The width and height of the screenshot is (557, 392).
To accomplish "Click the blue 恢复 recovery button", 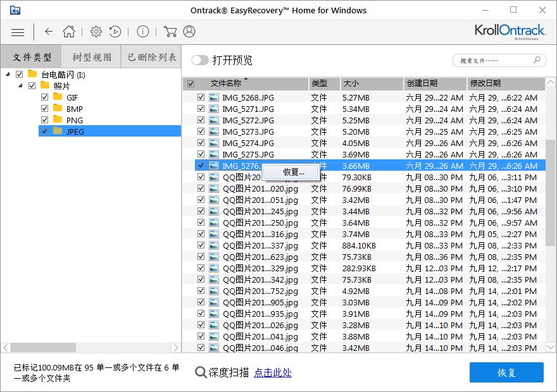I will point(506,372).
